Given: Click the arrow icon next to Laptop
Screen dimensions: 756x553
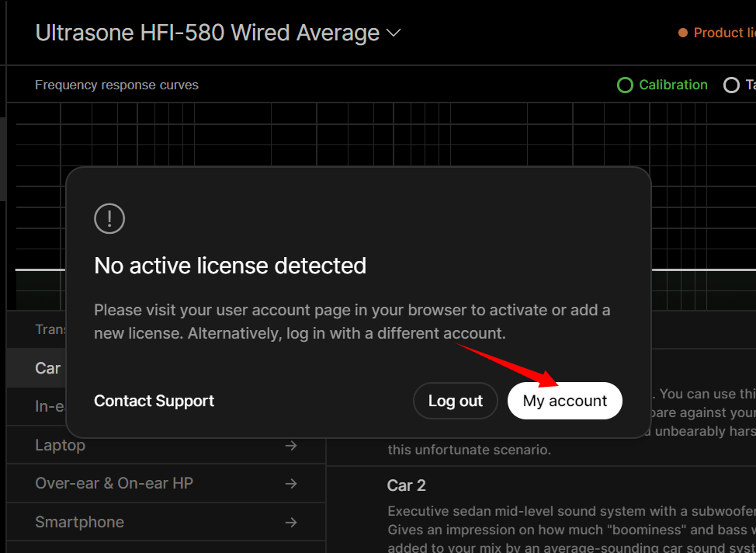Looking at the screenshot, I should click(x=291, y=446).
